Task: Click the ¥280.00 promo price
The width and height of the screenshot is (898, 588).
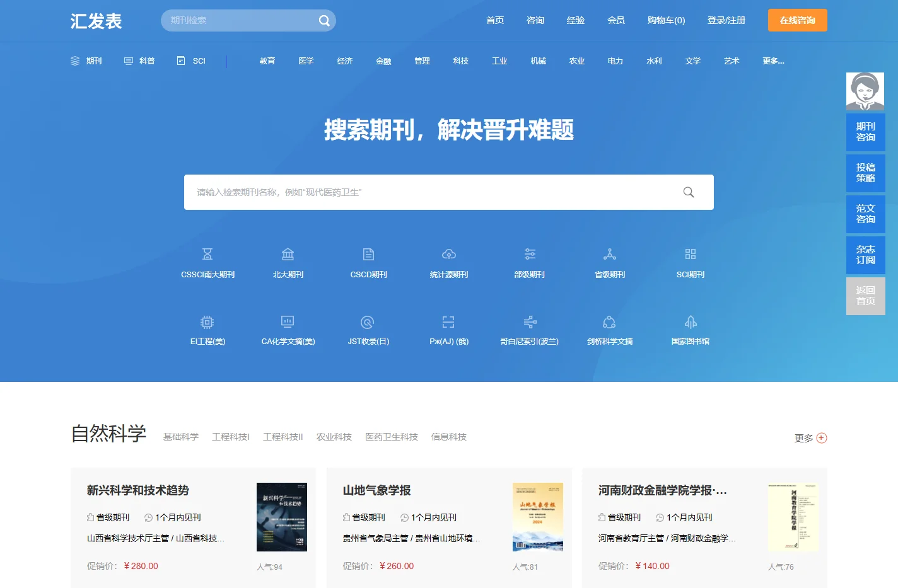Action: coord(141,566)
